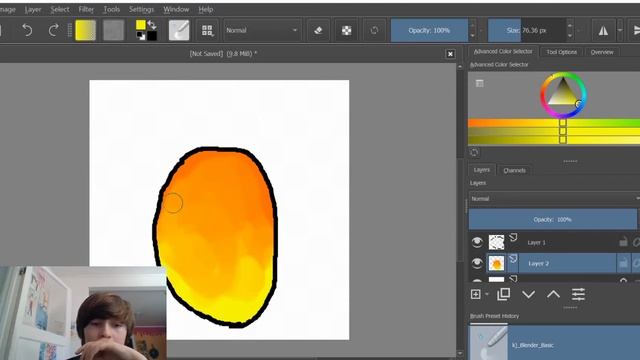Click the refresh icon below shade strips
This screenshot has height=360, width=640.
pyautogui.click(x=474, y=153)
